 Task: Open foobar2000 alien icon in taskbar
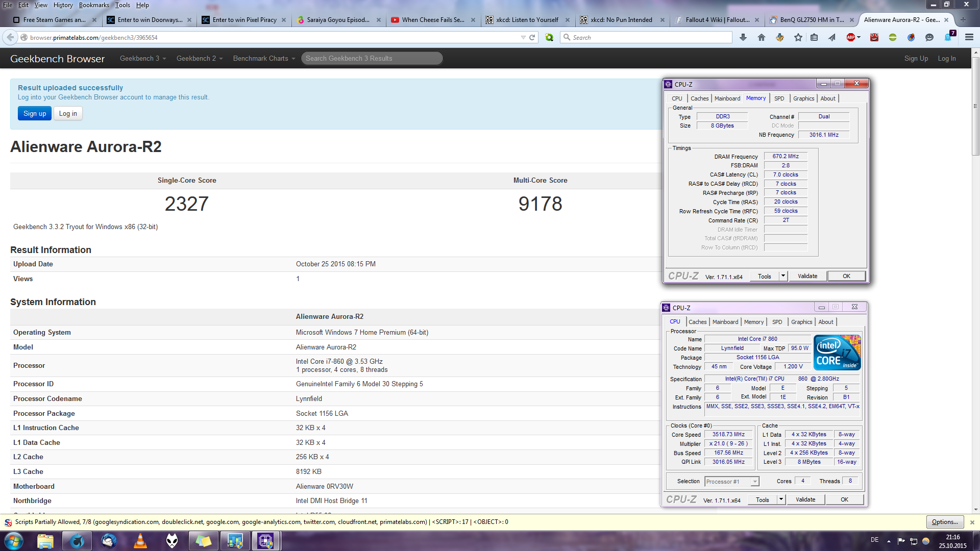click(172, 541)
